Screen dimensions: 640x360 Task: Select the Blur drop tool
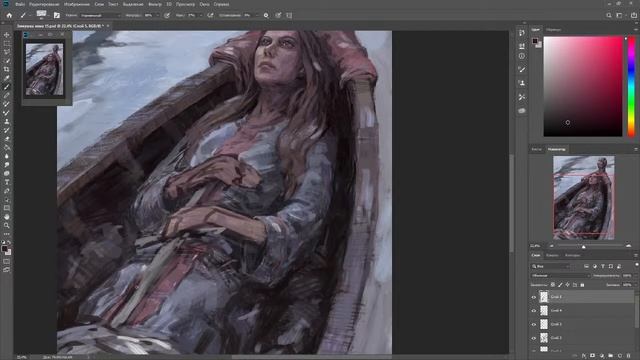[7, 156]
